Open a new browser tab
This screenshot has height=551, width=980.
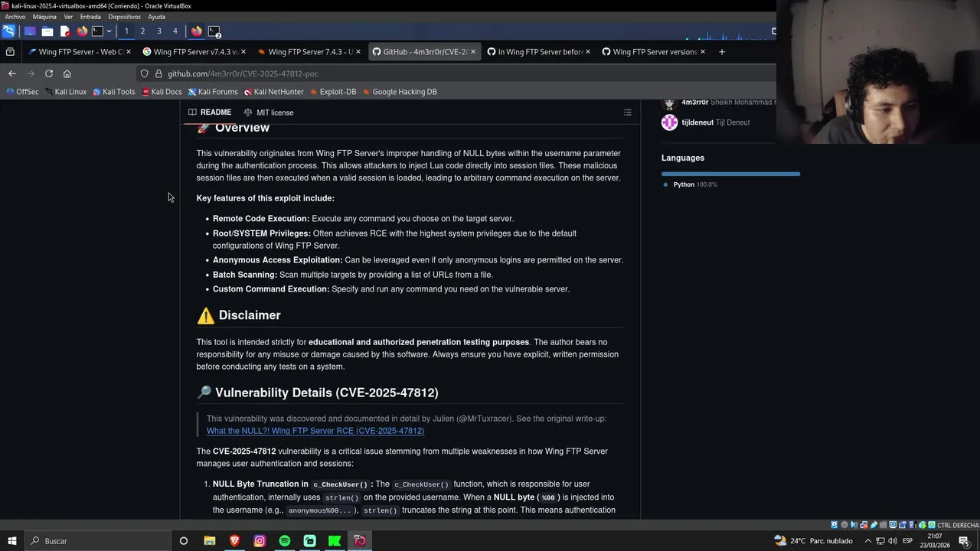tap(721, 52)
